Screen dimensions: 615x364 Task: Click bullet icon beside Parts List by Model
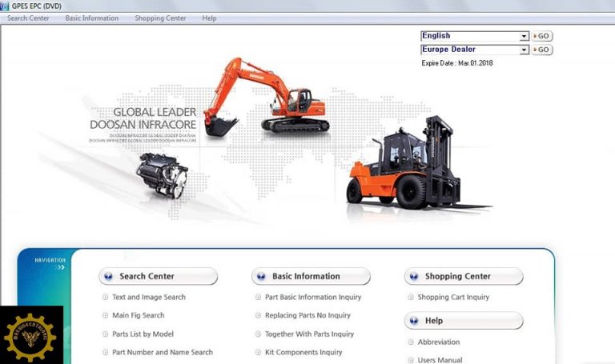[105, 334]
